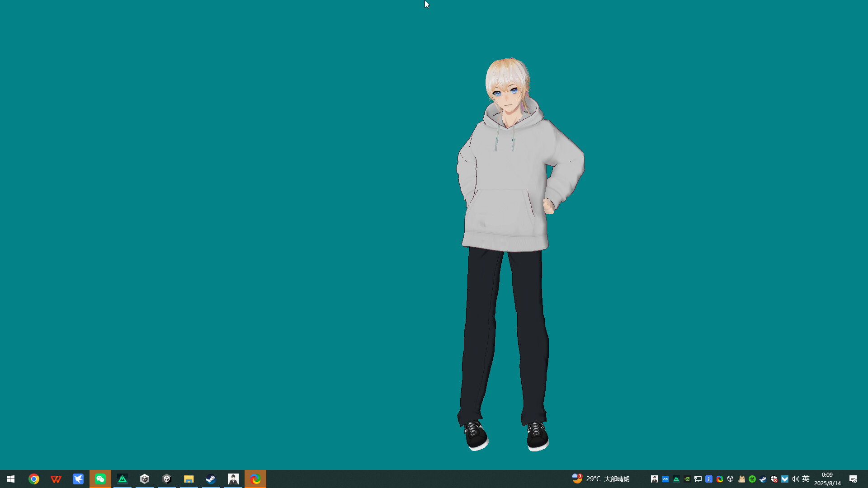Open the black Unity Editor taskbar icon

(x=167, y=479)
